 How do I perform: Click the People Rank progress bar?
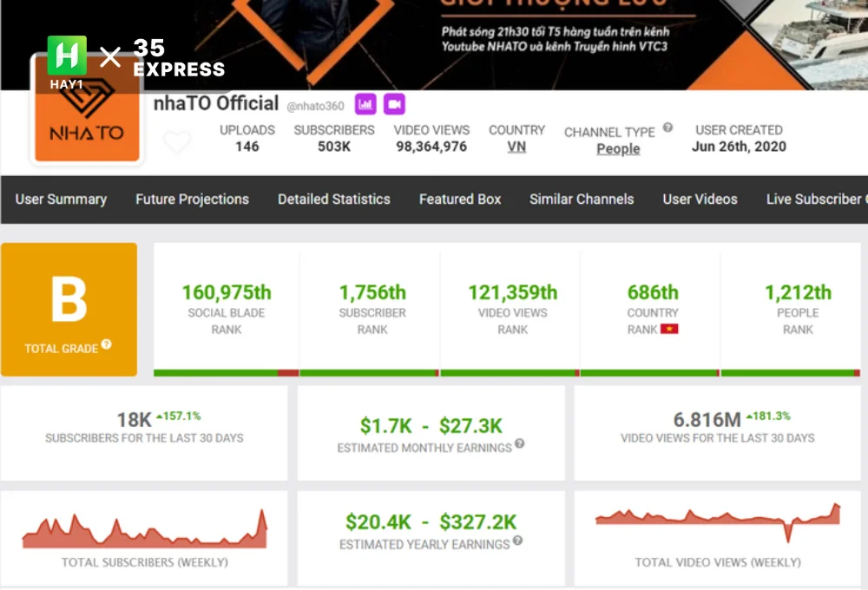(x=791, y=373)
